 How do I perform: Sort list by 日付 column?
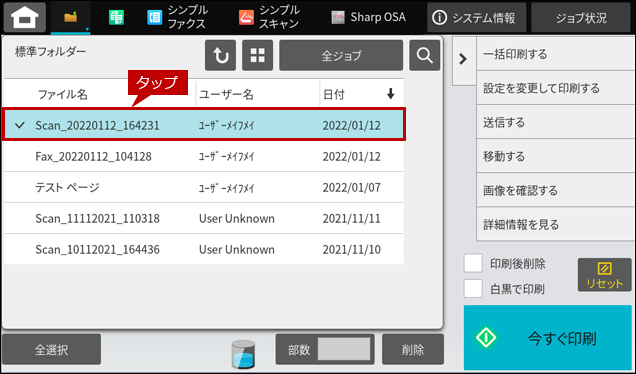pyautogui.click(x=334, y=95)
